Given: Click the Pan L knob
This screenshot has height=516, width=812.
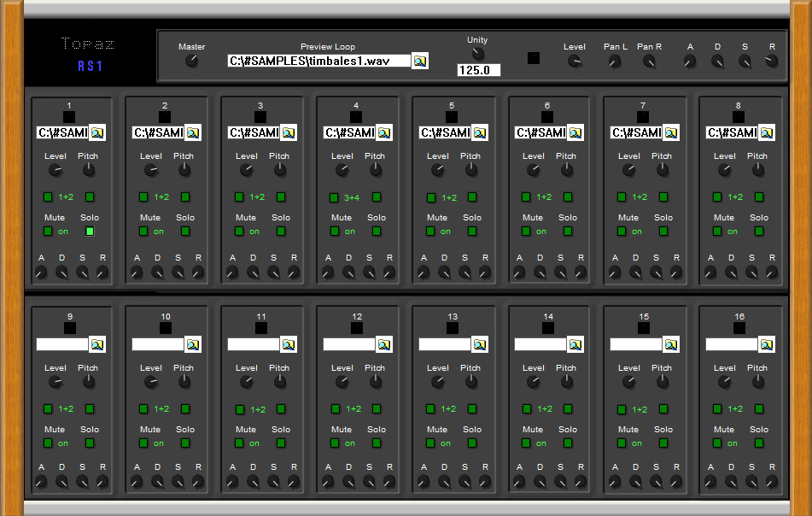Looking at the screenshot, I should (615, 62).
